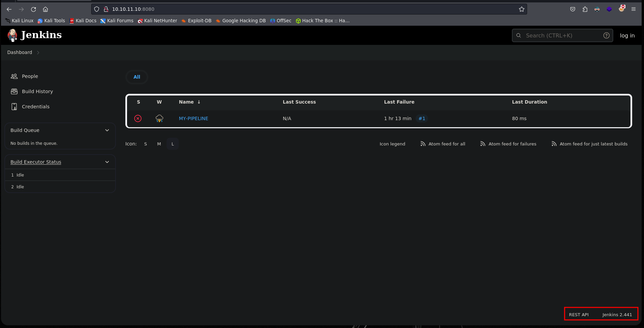The width and height of the screenshot is (644, 328).
Task: Open Atom feed for failures
Action: coord(508,144)
